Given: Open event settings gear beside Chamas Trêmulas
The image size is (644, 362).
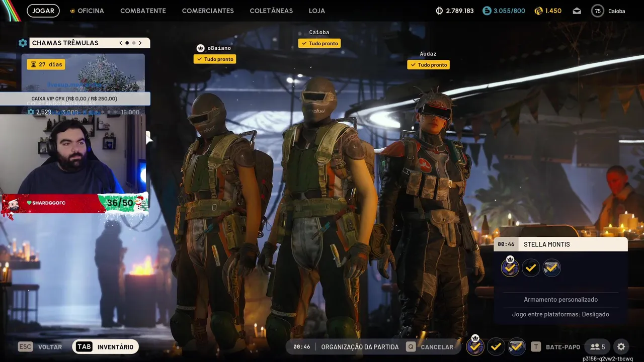Looking at the screenshot, I should click(x=23, y=43).
